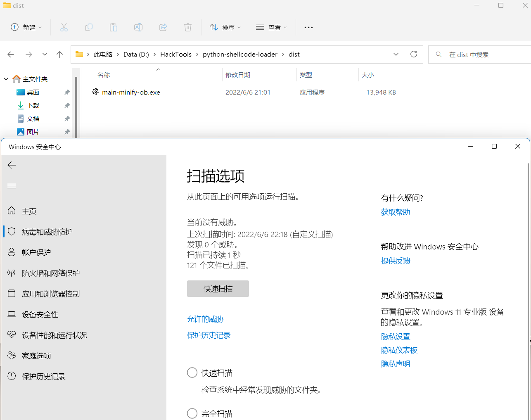Open 设备性能和运行状况 in the sidebar

(x=84, y=335)
